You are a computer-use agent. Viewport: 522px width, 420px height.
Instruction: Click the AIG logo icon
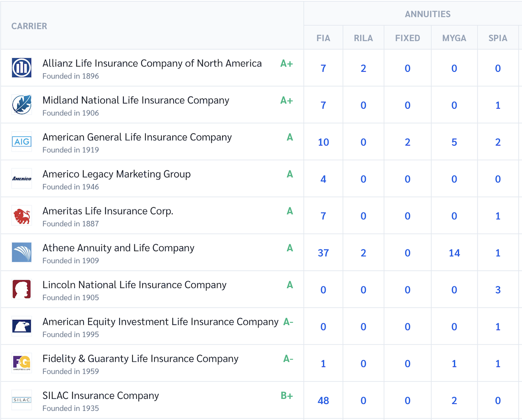pyautogui.click(x=22, y=142)
